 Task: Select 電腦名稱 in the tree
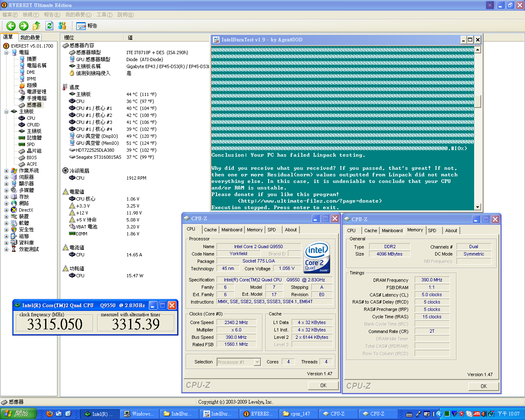pos(37,66)
